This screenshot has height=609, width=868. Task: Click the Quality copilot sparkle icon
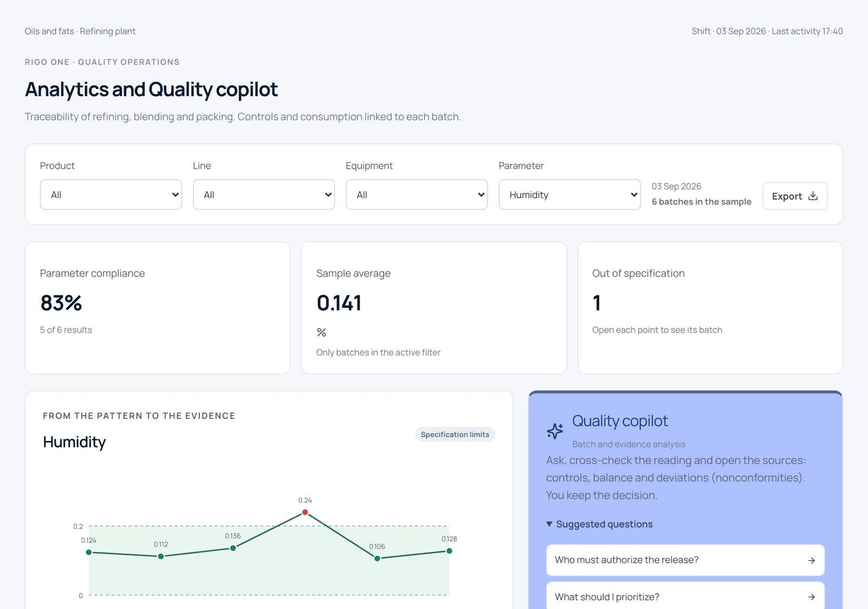click(555, 431)
